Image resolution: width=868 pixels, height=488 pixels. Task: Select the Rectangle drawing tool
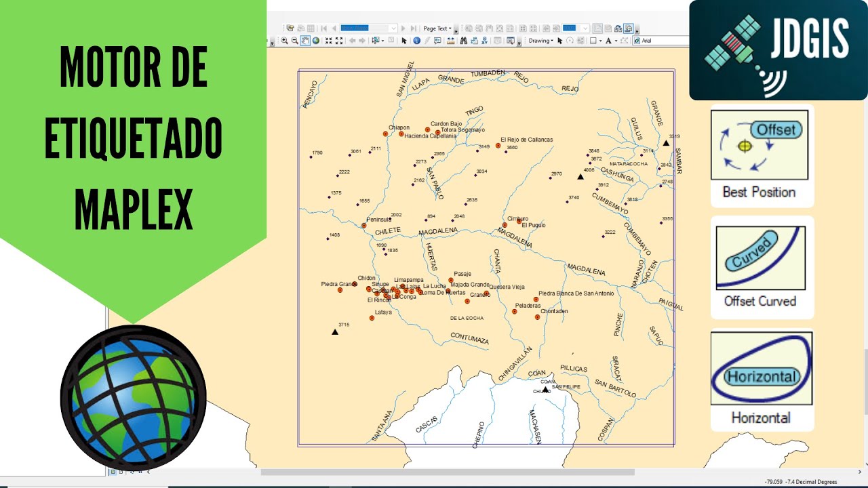pos(593,41)
